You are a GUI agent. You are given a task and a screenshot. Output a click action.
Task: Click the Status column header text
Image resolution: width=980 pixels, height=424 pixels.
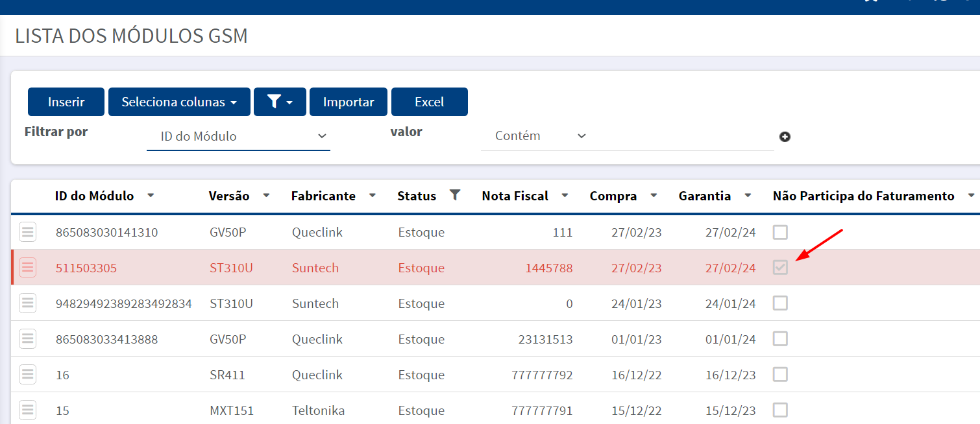click(x=417, y=196)
